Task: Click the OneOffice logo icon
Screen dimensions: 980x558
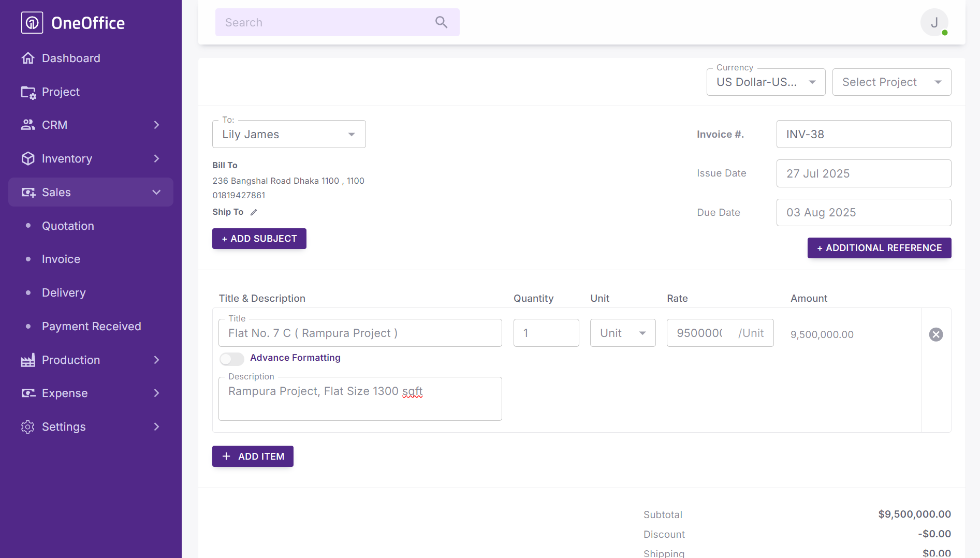Action: click(x=32, y=23)
